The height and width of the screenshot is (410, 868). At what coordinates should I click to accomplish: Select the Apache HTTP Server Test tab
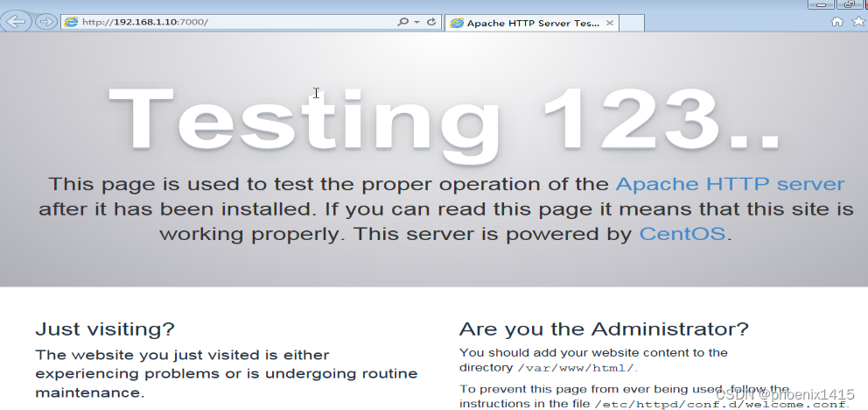click(531, 23)
